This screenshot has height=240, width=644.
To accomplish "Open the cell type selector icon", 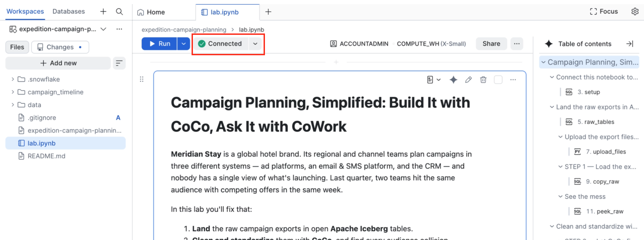I will click(x=434, y=80).
